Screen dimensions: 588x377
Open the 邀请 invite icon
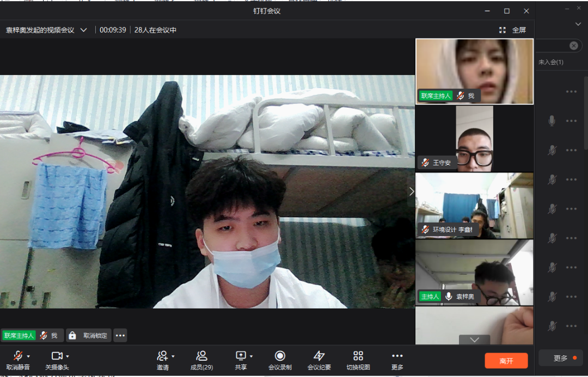(x=162, y=356)
